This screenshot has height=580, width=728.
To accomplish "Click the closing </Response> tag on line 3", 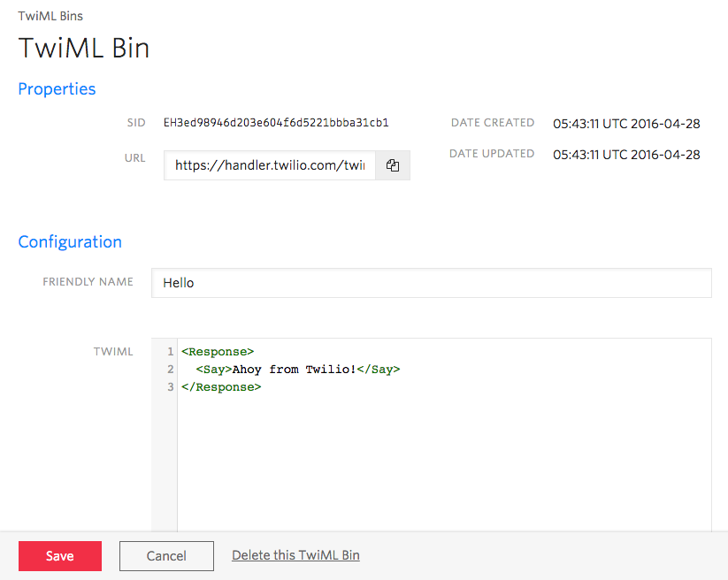I will pos(221,387).
